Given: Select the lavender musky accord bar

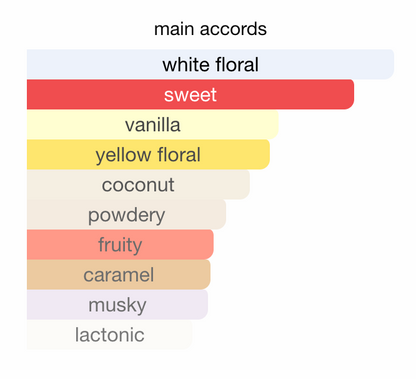Looking at the screenshot, I should [x=117, y=304].
